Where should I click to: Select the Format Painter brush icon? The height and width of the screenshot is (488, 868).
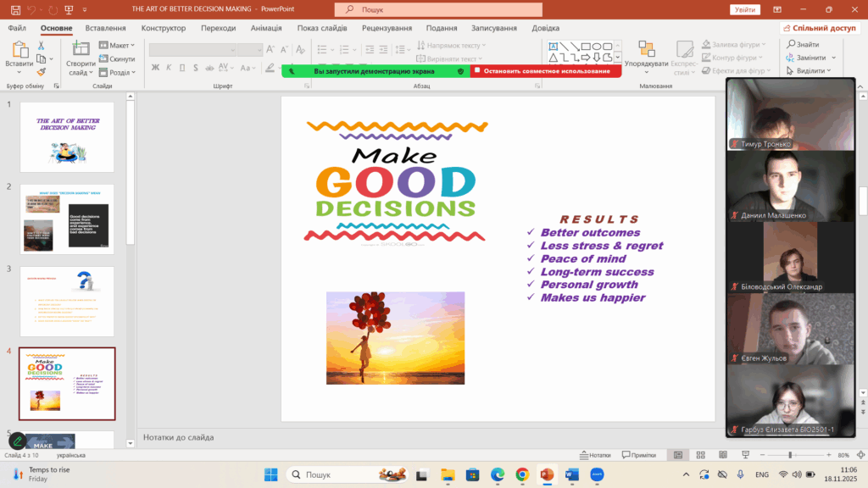click(x=42, y=72)
